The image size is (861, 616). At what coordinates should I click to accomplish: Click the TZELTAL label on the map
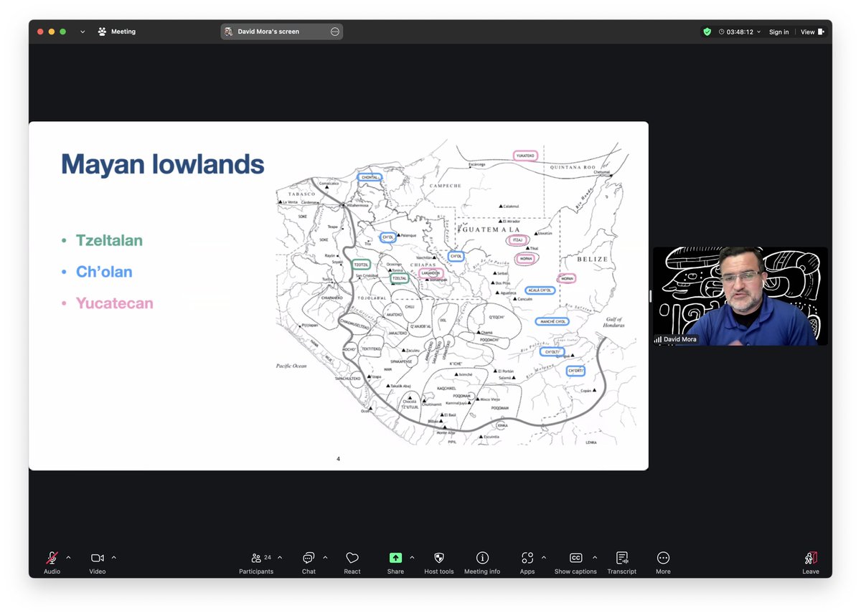pyautogui.click(x=400, y=278)
